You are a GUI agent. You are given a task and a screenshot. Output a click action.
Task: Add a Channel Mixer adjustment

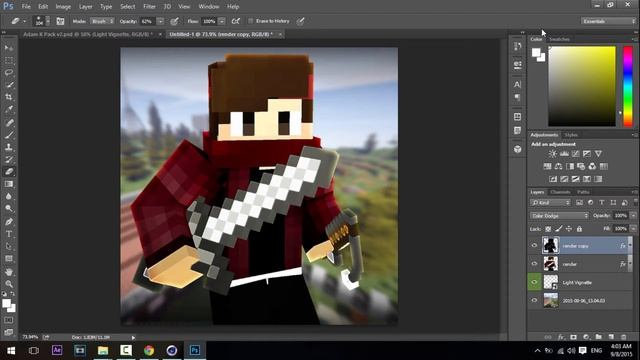pyautogui.click(x=592, y=166)
